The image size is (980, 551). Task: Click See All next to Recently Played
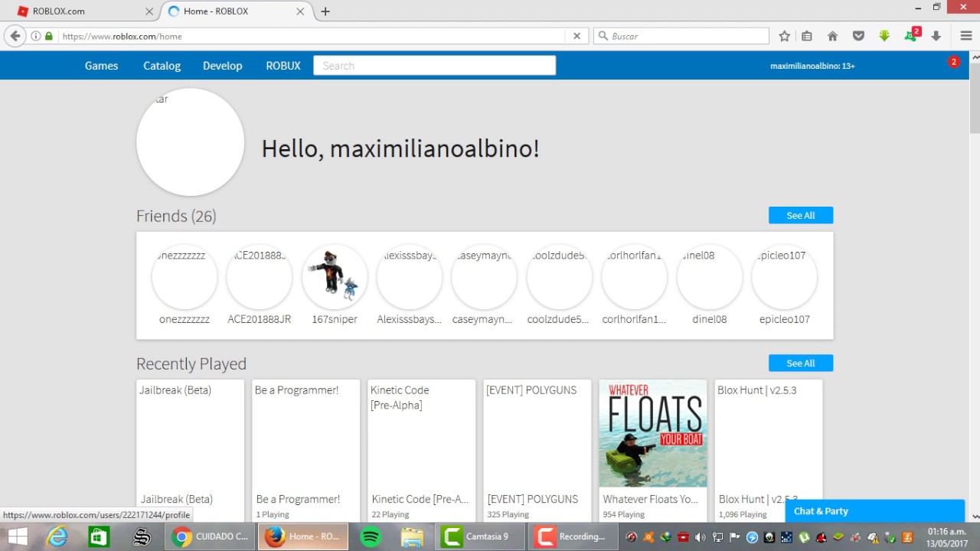pos(801,364)
